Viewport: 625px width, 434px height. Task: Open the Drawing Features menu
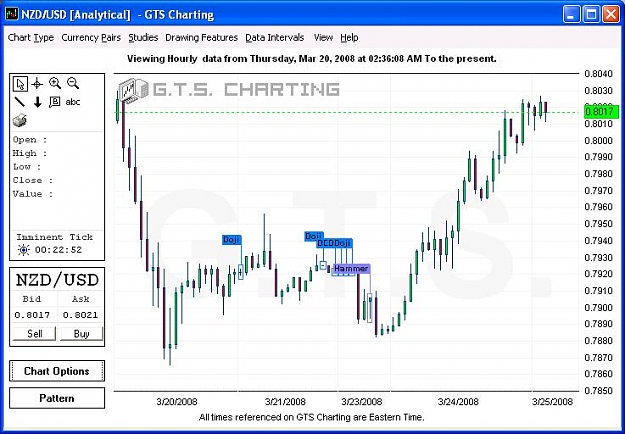[201, 37]
